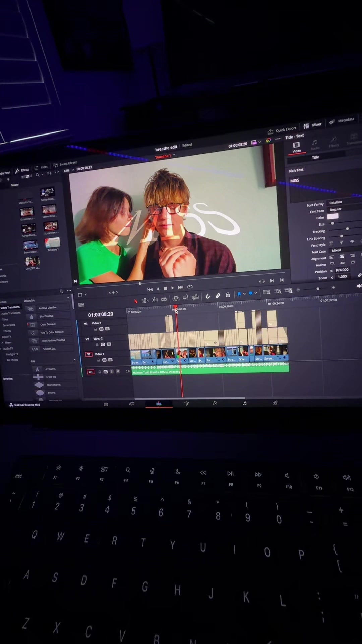Open the Sound Library panel tab
Image resolution: width=362 pixels, height=644 pixels.
pyautogui.click(x=65, y=164)
